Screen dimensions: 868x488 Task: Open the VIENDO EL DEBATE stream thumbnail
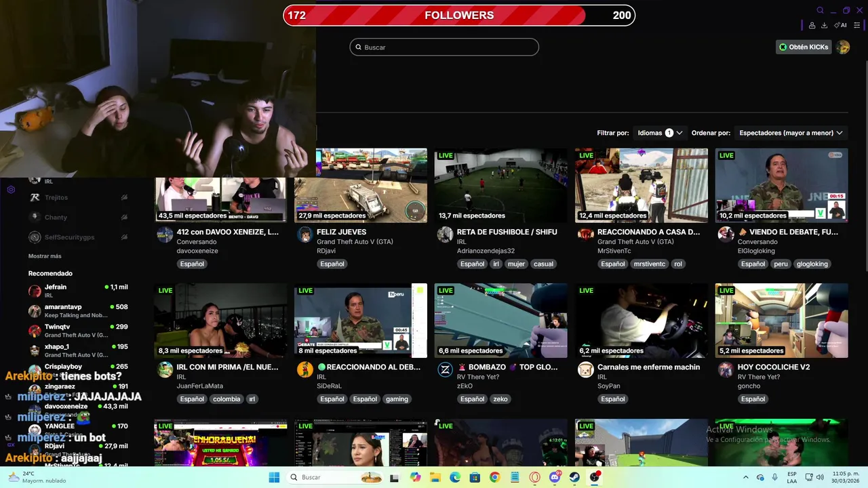tap(781, 185)
